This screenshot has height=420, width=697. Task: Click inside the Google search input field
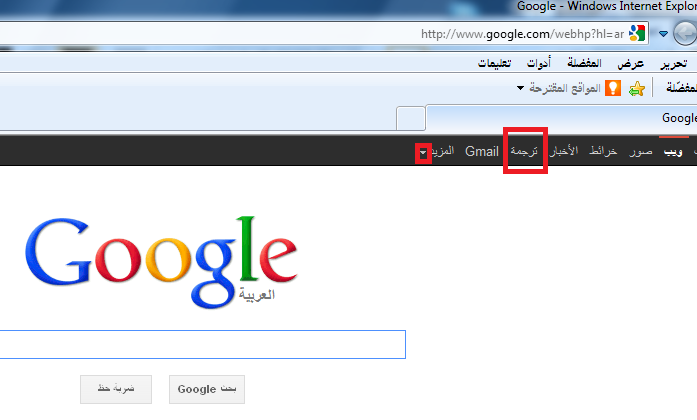(x=202, y=344)
